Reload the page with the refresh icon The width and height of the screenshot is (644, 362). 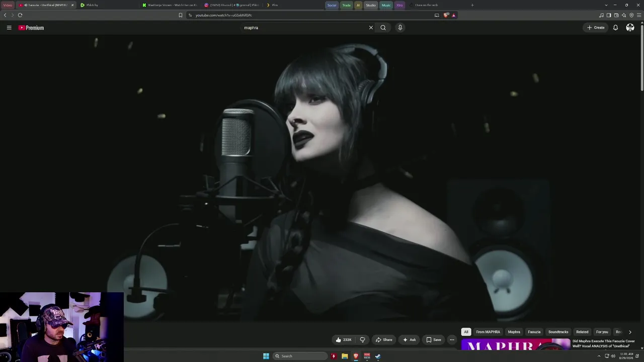point(20,15)
